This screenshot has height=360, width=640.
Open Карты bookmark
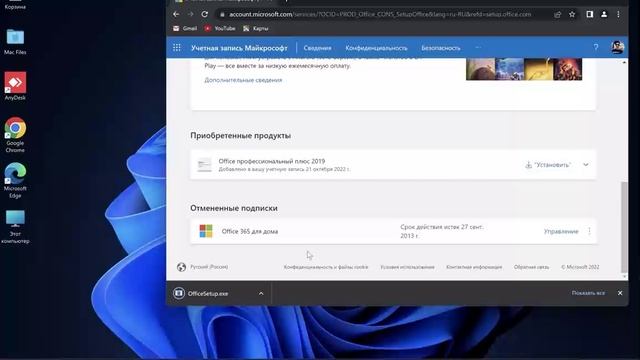(256, 29)
